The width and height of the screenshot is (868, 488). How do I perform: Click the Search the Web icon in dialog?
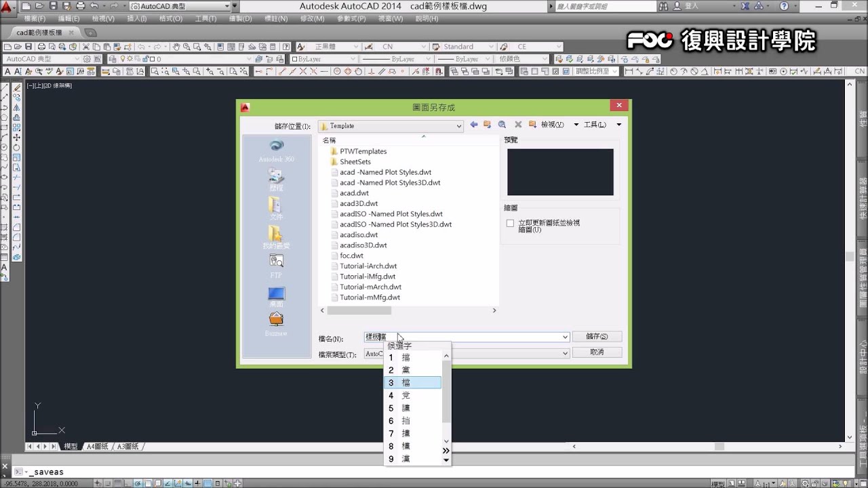[x=502, y=125]
